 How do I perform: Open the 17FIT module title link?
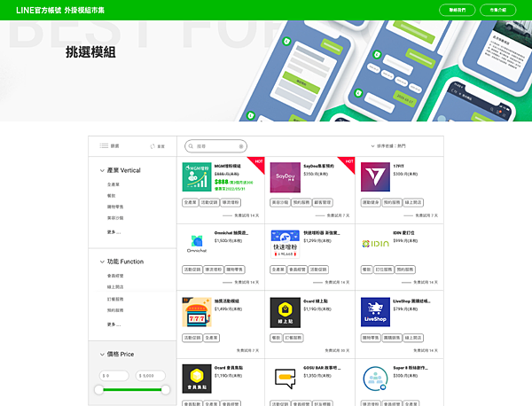click(398, 166)
